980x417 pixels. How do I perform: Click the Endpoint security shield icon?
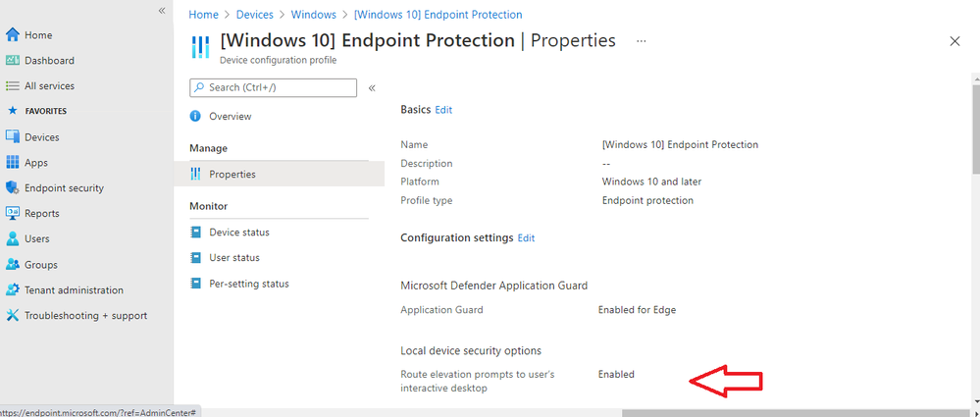click(13, 188)
